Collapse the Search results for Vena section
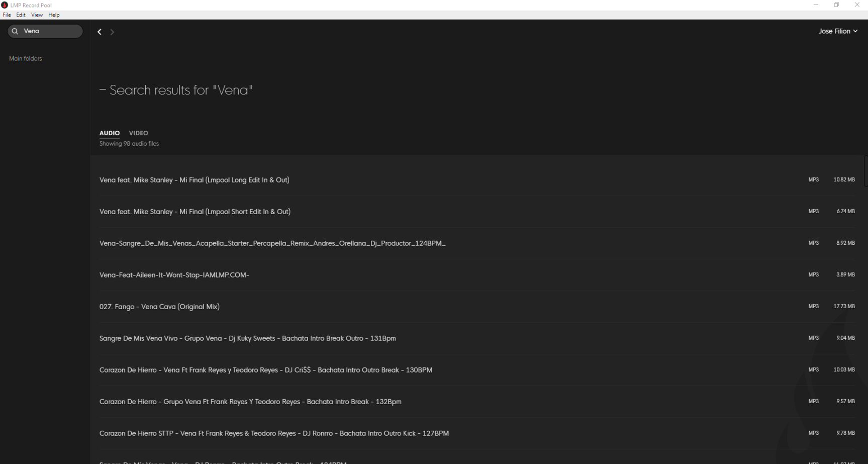Viewport: 868px width, 464px height. coord(103,89)
